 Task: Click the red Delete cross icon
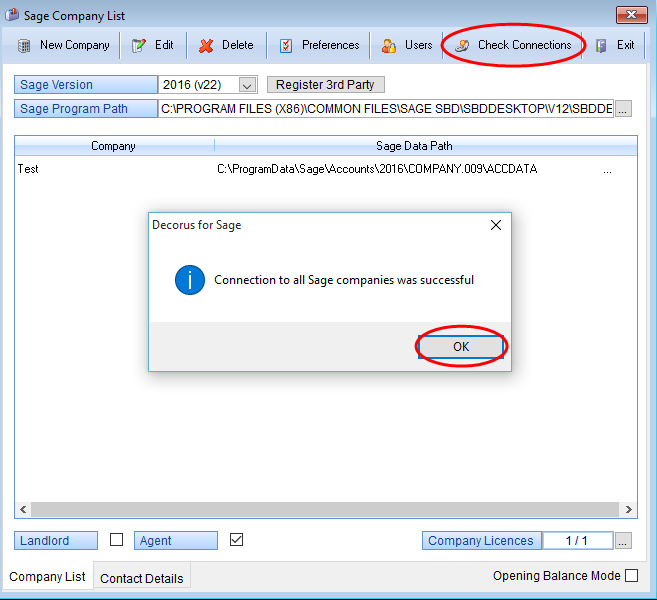[x=206, y=46]
